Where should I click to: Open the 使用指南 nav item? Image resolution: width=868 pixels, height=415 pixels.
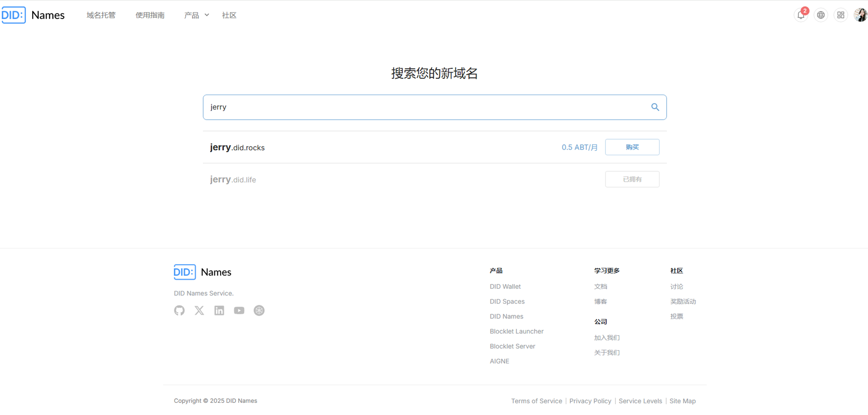click(x=150, y=15)
